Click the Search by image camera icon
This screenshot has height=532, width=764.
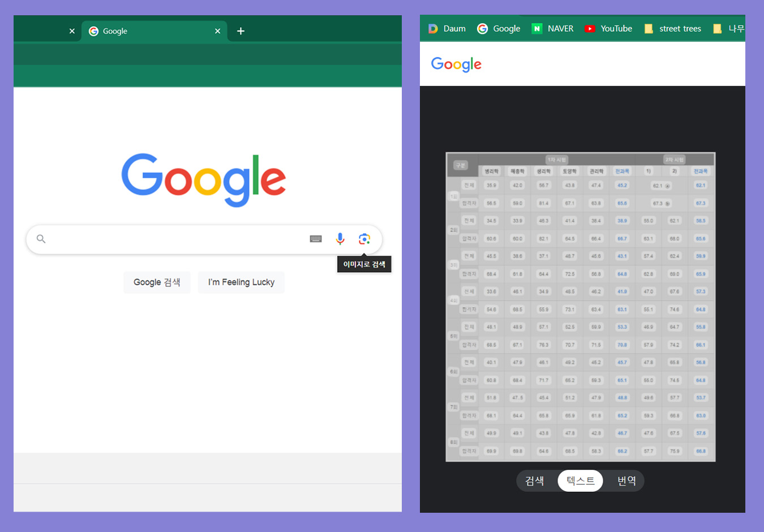364,239
